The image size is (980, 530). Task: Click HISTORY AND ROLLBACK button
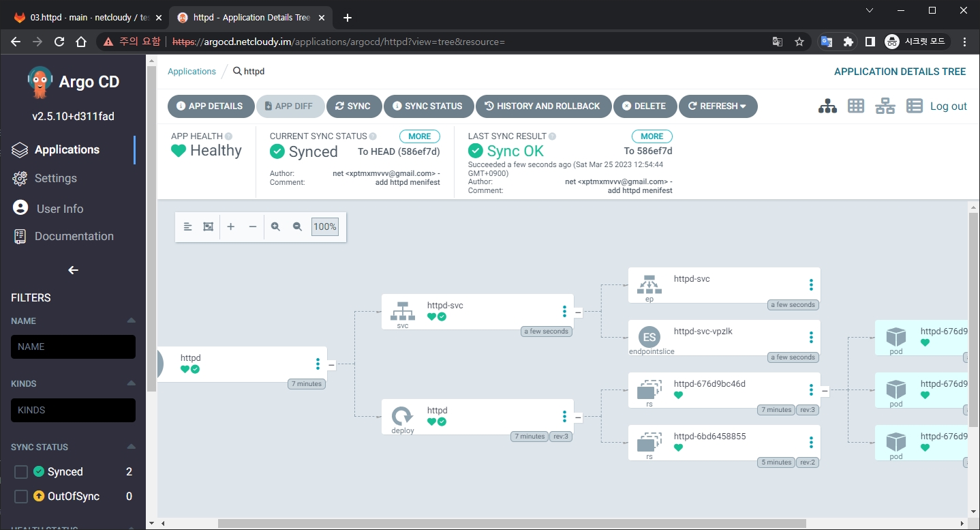(542, 106)
